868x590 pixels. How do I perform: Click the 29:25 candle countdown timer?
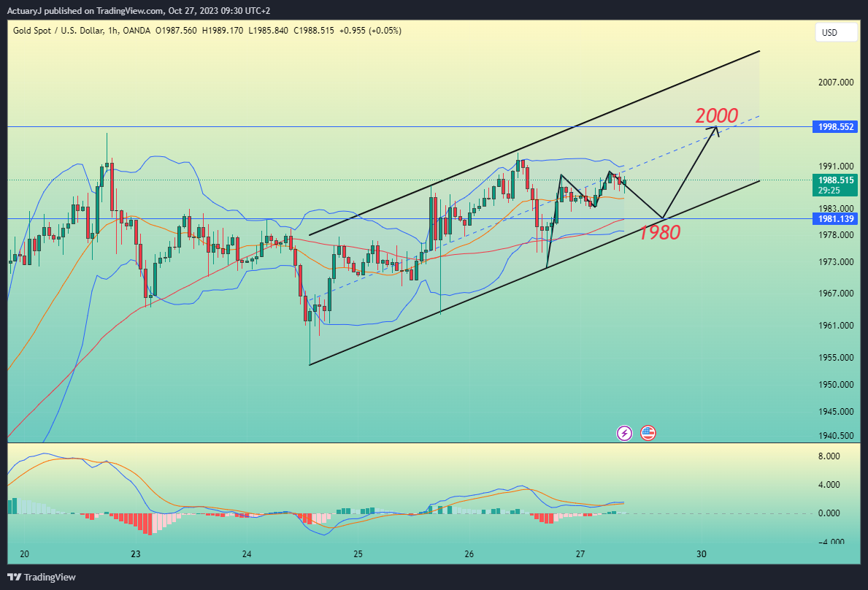pyautogui.click(x=829, y=191)
